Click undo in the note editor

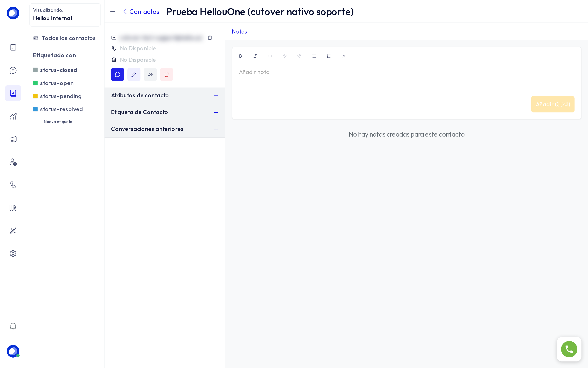(x=285, y=56)
